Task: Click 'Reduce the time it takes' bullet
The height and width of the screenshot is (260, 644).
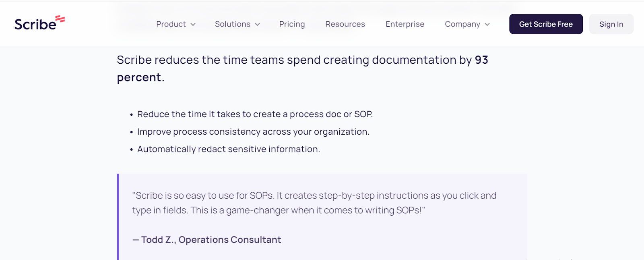Action: click(255, 114)
